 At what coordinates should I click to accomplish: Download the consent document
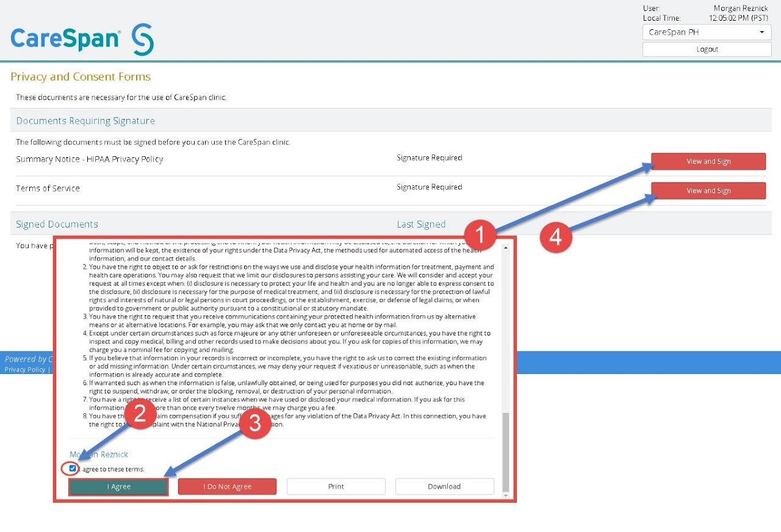tap(444, 486)
